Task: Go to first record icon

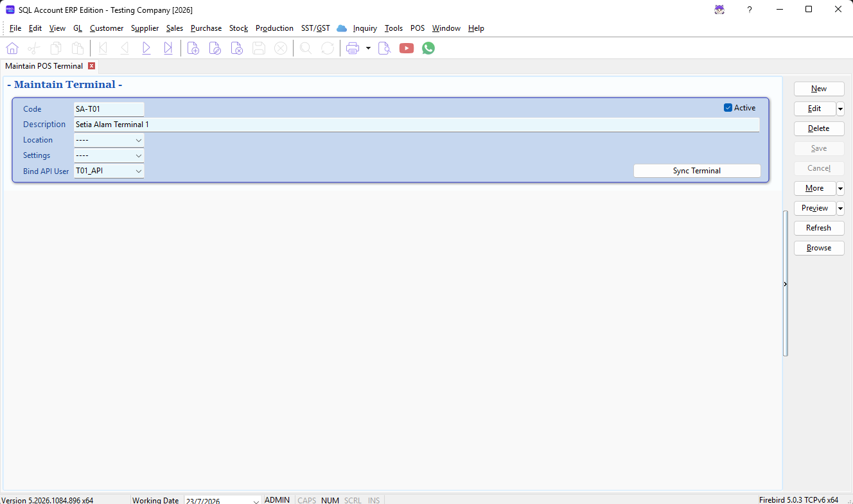Action: (103, 48)
